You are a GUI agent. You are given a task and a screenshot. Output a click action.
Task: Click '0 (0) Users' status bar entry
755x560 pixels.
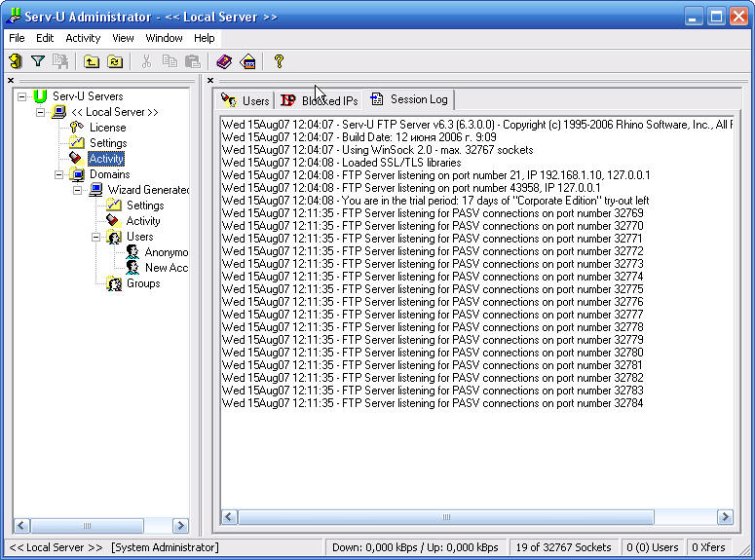coord(652,547)
